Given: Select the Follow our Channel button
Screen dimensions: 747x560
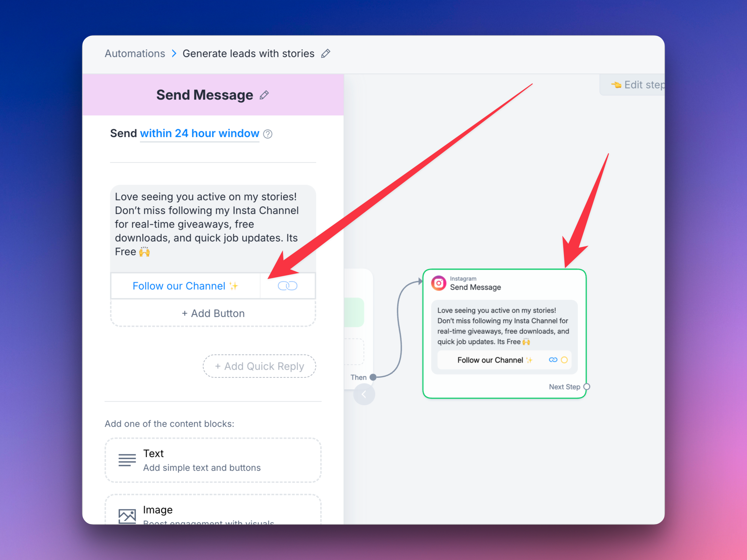Looking at the screenshot, I should pos(185,286).
